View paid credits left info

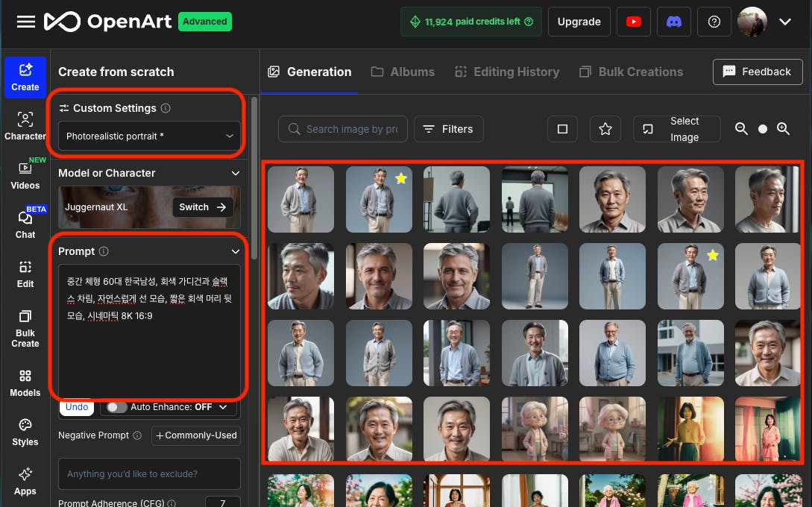point(471,22)
